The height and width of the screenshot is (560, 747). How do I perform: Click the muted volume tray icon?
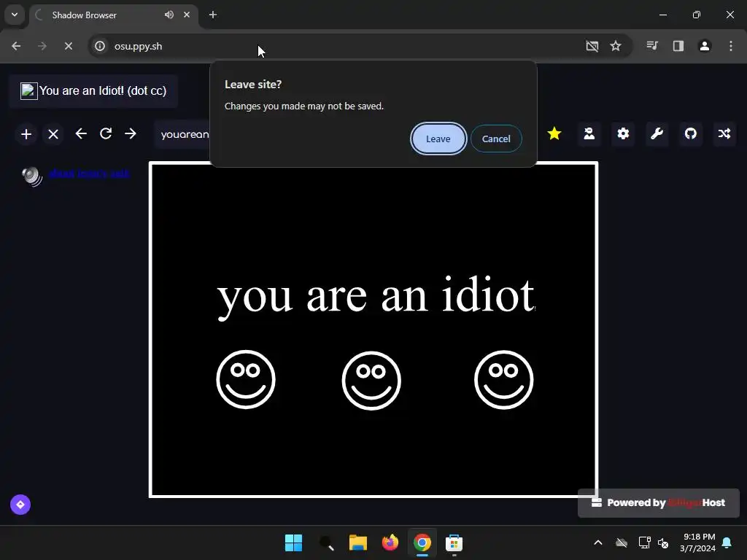coord(662,542)
